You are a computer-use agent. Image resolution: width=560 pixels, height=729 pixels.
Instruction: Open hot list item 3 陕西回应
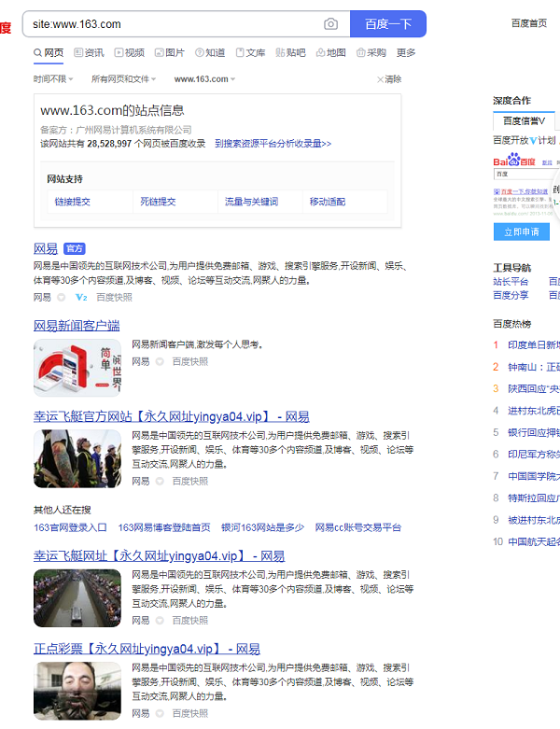click(534, 388)
